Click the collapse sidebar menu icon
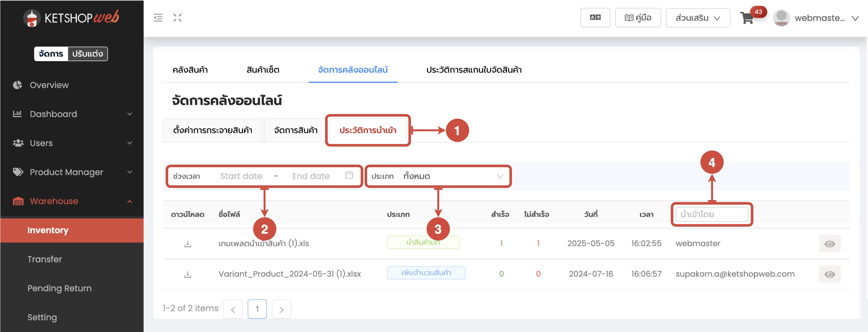868x332 pixels. 158,18
